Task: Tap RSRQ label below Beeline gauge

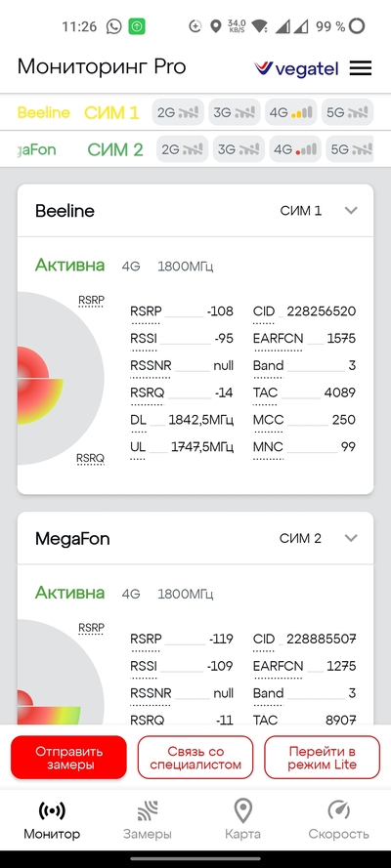Action: click(x=90, y=458)
